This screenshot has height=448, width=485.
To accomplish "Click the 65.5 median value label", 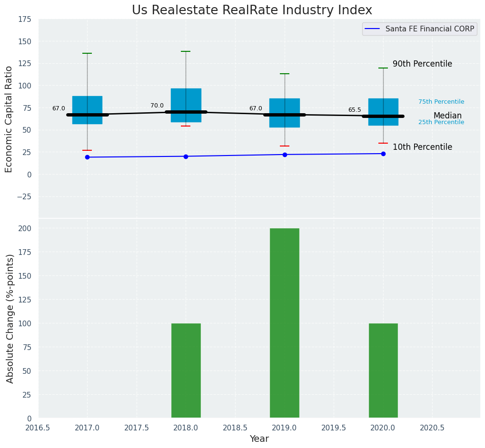I will (x=355, y=110).
